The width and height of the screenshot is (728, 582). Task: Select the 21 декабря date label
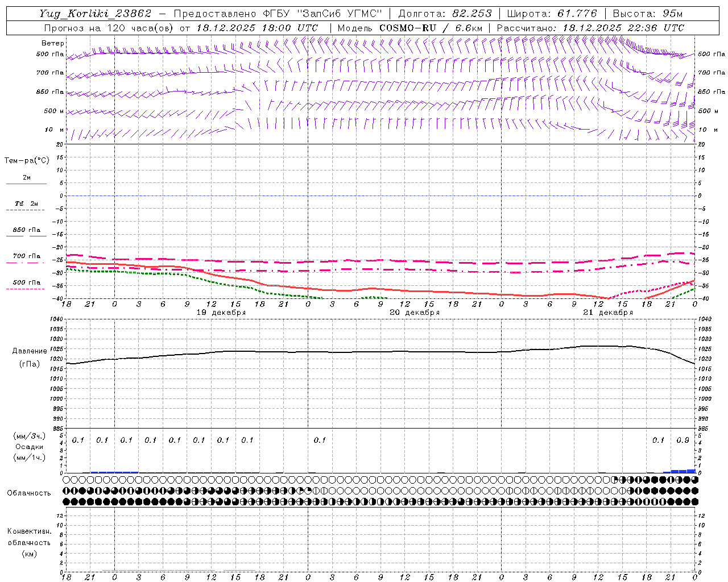click(607, 313)
